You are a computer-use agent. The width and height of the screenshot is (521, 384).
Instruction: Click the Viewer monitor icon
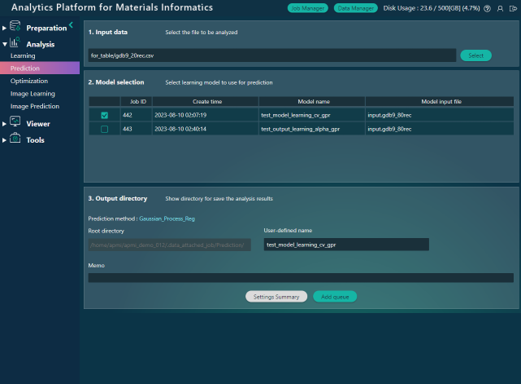(x=15, y=122)
